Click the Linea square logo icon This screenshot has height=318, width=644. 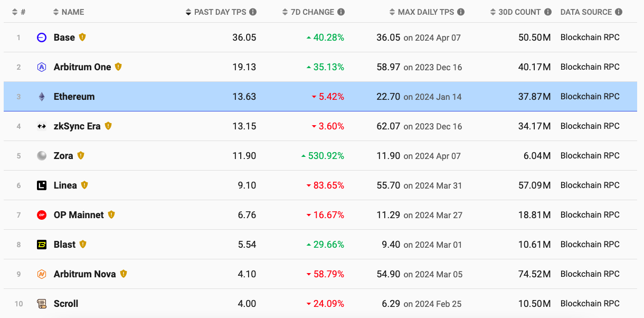click(42, 185)
